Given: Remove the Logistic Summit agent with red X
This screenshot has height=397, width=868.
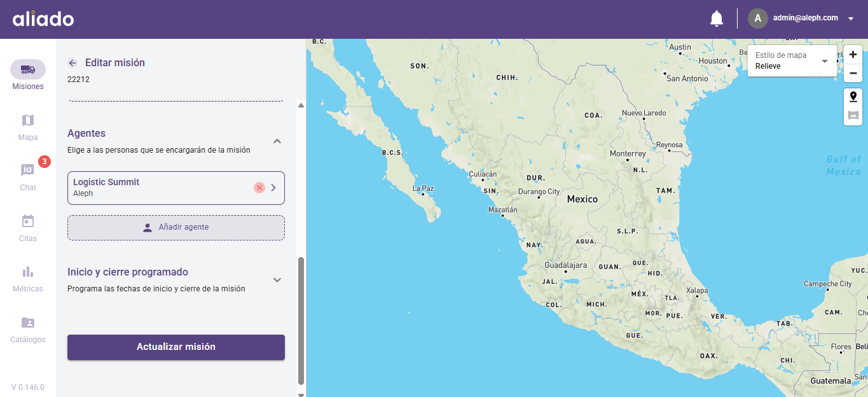Looking at the screenshot, I should (259, 188).
